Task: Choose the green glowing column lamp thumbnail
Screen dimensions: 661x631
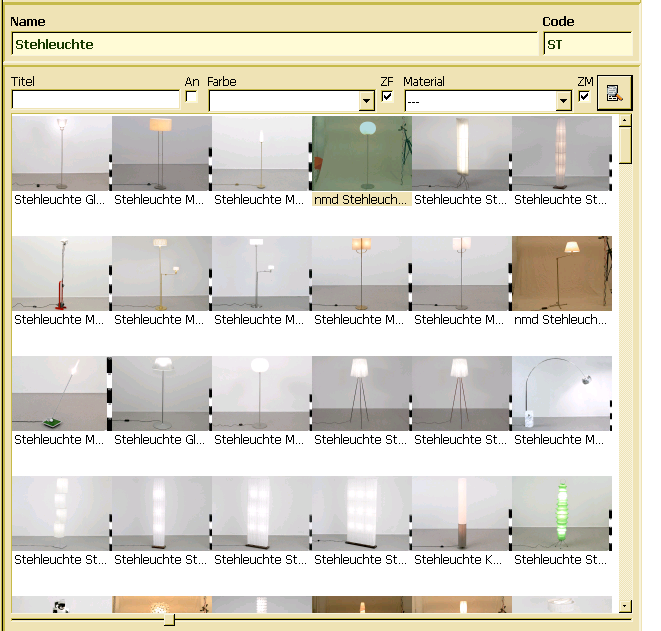Action: click(x=561, y=514)
